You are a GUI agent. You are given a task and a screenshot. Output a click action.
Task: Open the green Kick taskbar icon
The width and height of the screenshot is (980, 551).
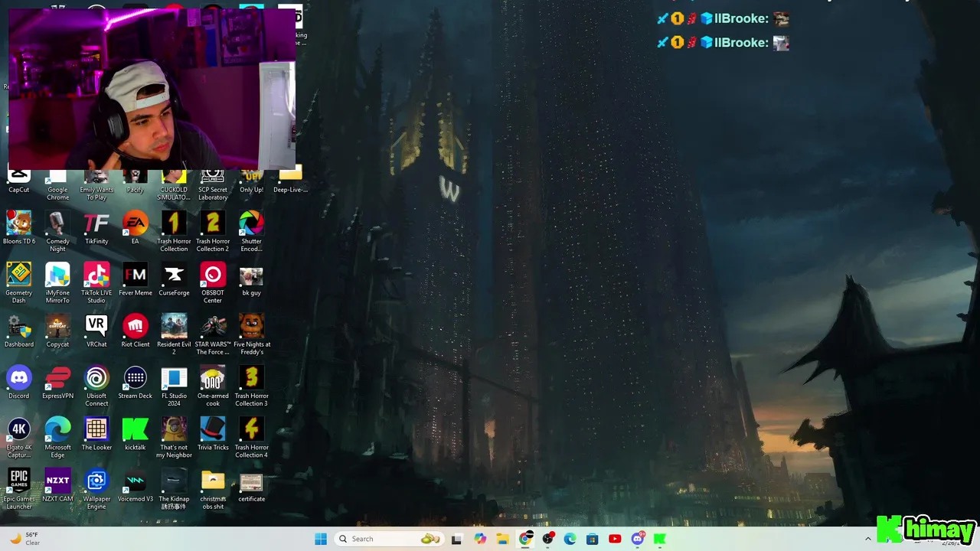659,539
